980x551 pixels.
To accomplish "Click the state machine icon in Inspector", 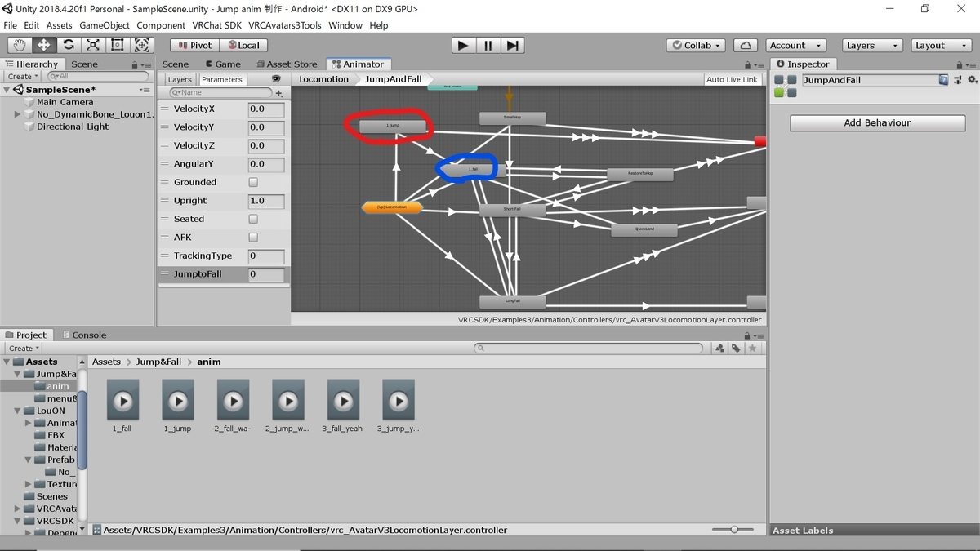I will (785, 86).
